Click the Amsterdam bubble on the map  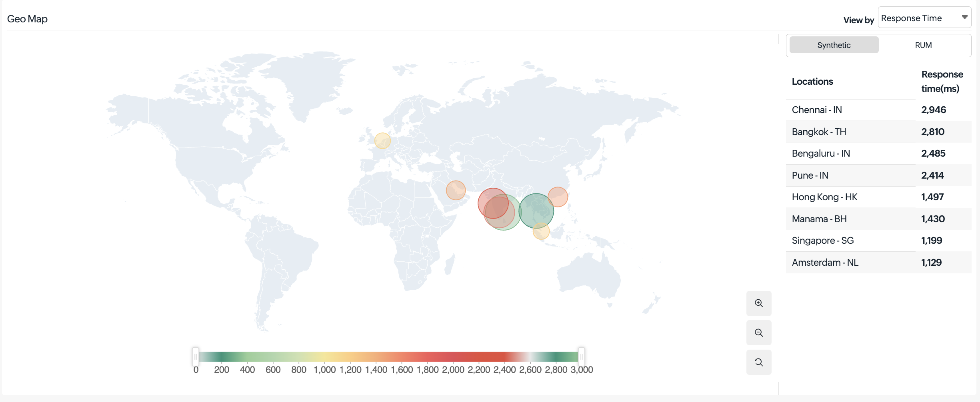382,141
